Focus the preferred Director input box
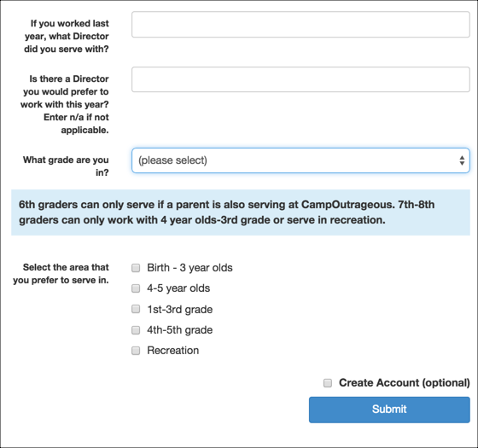 pyautogui.click(x=300, y=79)
